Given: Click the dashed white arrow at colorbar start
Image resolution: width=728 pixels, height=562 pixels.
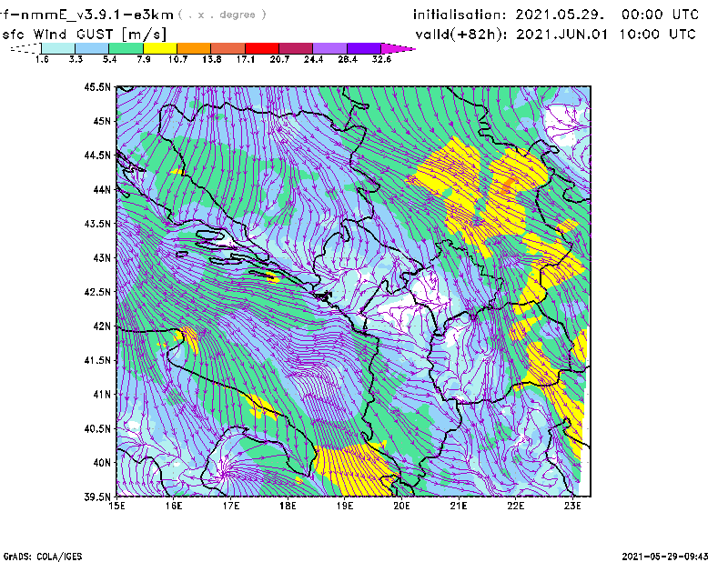Looking at the screenshot, I should coord(25,48).
